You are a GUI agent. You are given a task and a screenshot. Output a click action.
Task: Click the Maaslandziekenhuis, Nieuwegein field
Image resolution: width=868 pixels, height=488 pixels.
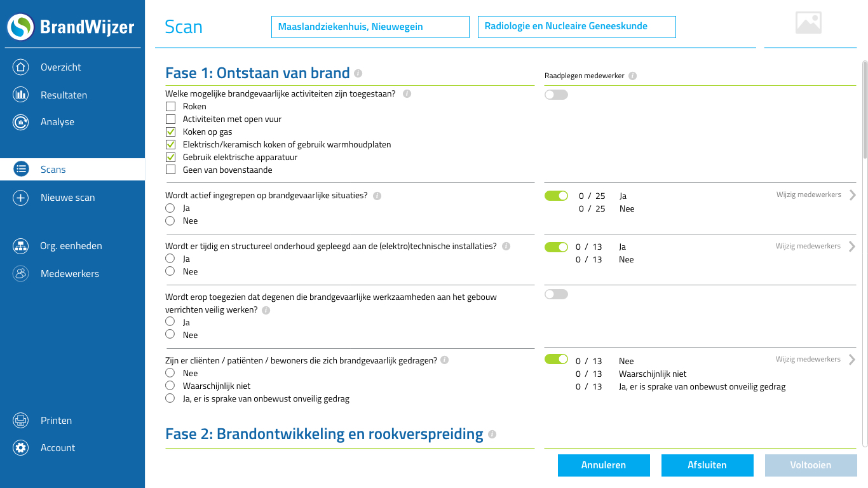[370, 27]
